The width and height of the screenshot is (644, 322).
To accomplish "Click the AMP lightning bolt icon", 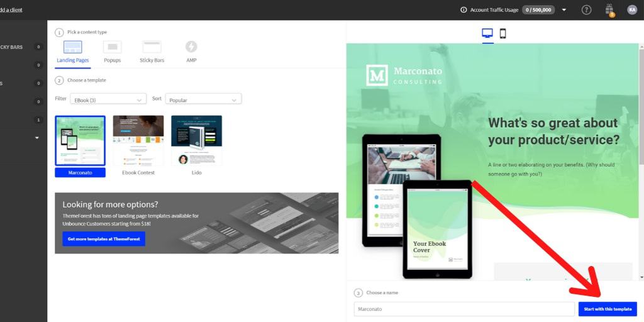I will click(x=191, y=47).
